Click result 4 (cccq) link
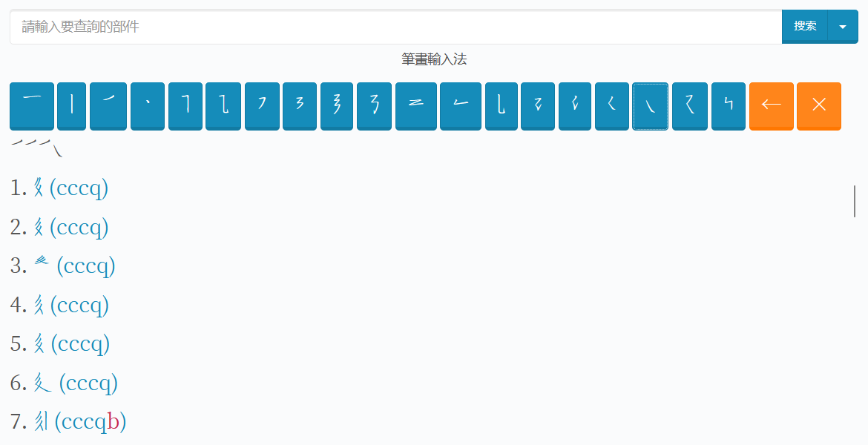This screenshot has width=868, height=445. tap(70, 305)
